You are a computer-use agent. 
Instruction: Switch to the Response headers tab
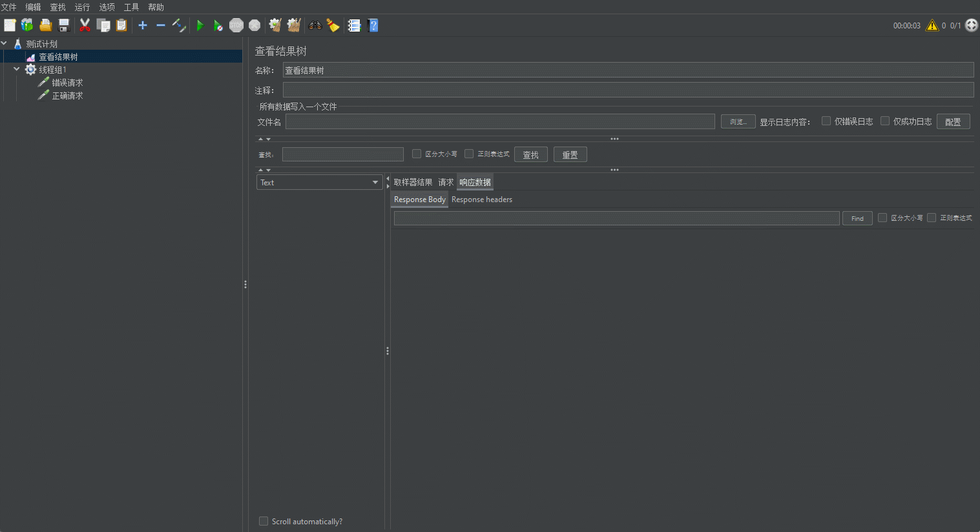click(482, 200)
